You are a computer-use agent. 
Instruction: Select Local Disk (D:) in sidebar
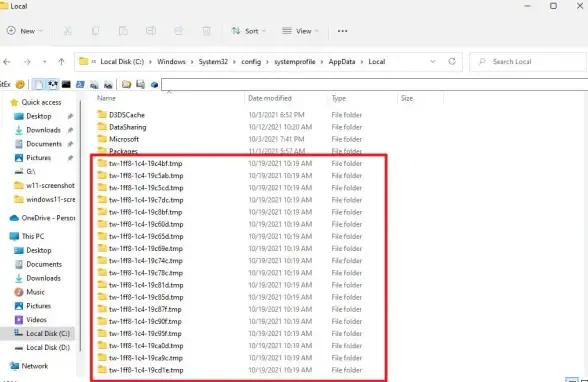[42, 348]
